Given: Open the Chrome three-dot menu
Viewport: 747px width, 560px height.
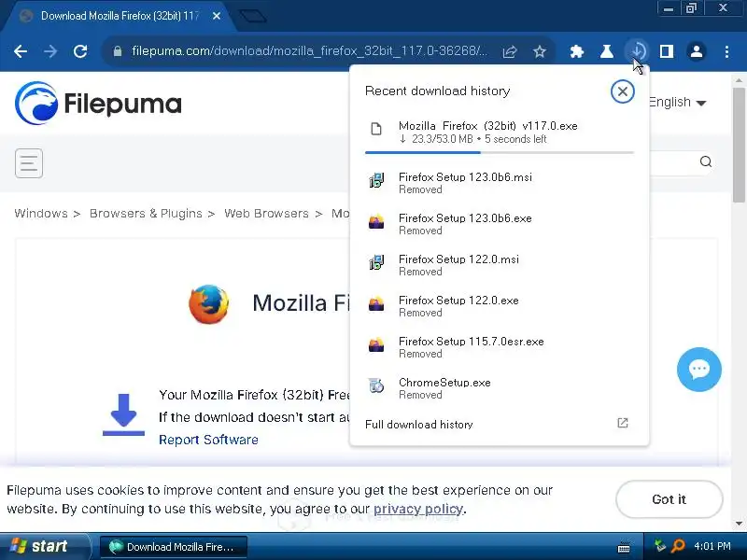Looking at the screenshot, I should (x=726, y=51).
